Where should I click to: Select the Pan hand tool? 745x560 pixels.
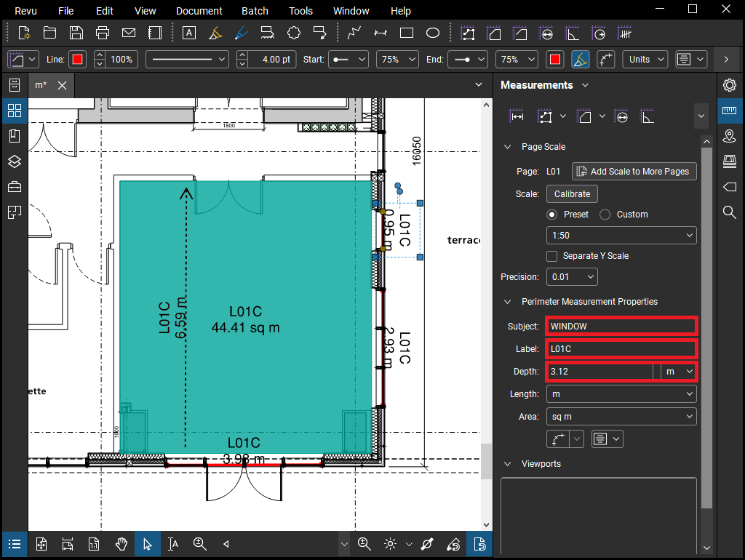pos(121,544)
